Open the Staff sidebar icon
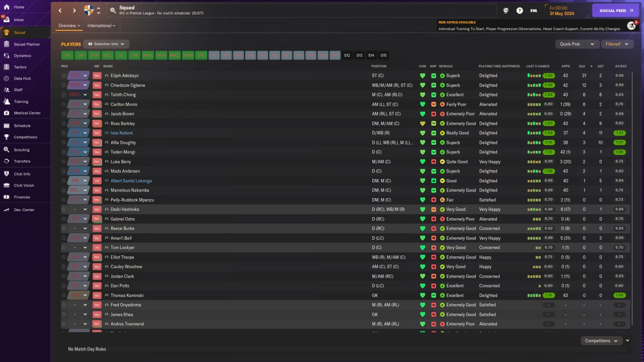 click(x=6, y=90)
